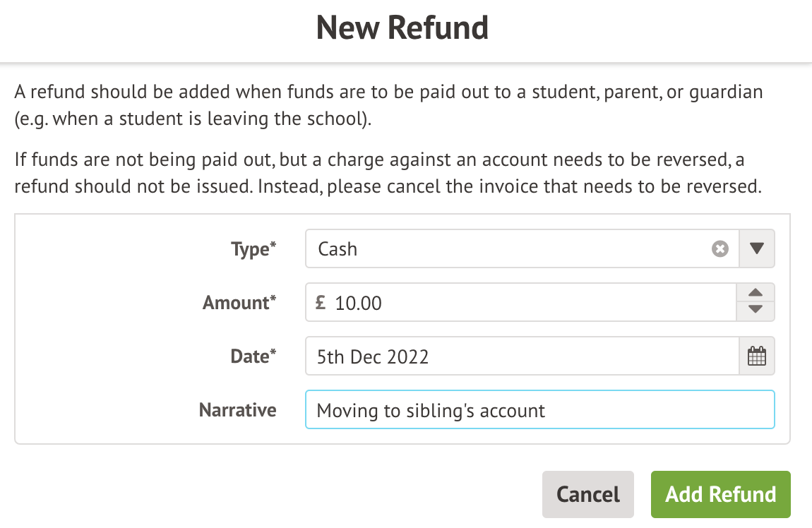Clear the selected Cash type
This screenshot has height=528, width=812.
tap(720, 249)
